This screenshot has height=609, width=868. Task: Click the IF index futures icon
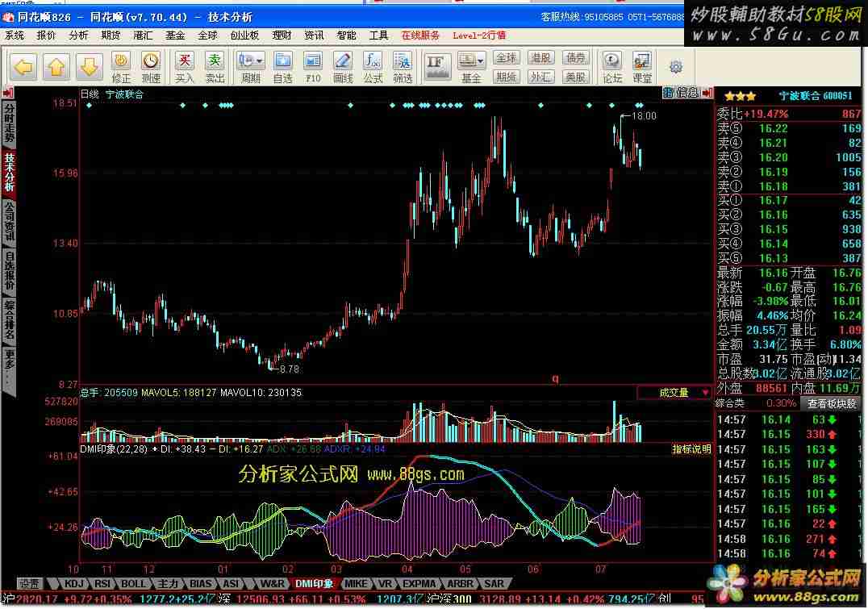436,66
